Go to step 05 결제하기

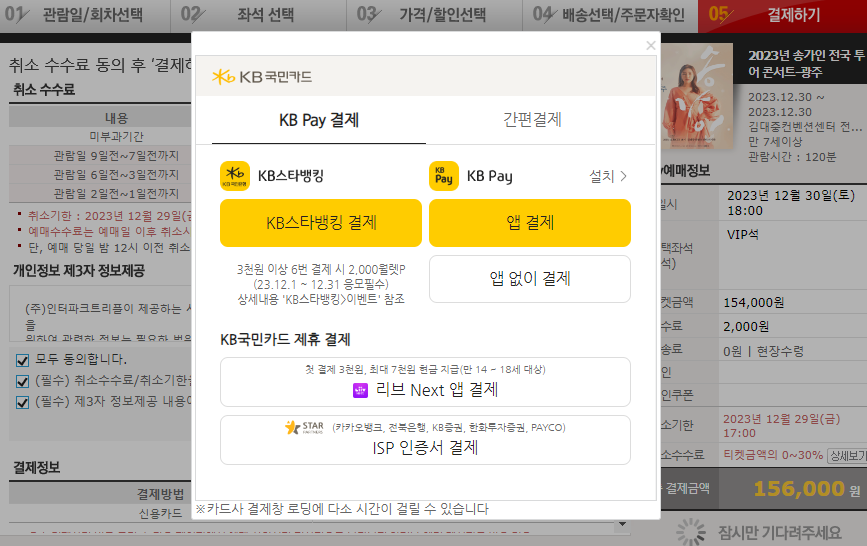coord(782,15)
